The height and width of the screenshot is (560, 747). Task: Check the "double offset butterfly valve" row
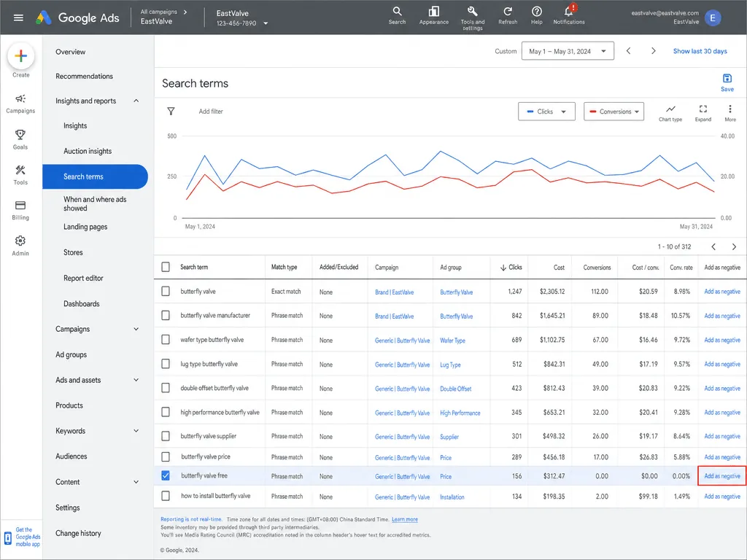166,388
